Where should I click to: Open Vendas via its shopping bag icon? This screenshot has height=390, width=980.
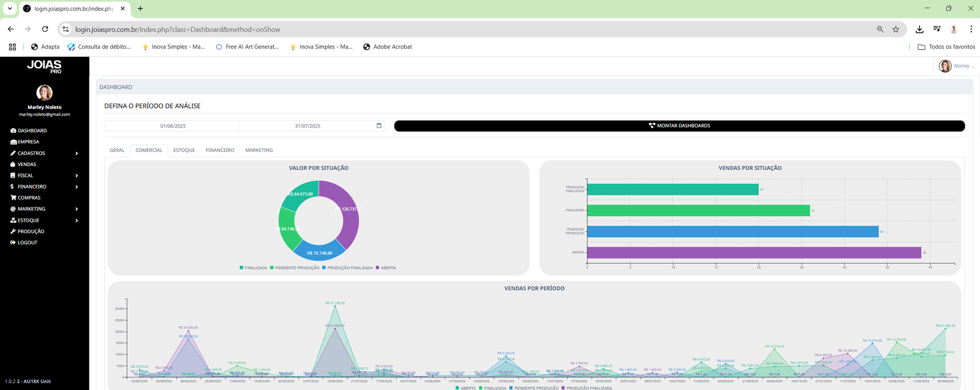(x=13, y=165)
